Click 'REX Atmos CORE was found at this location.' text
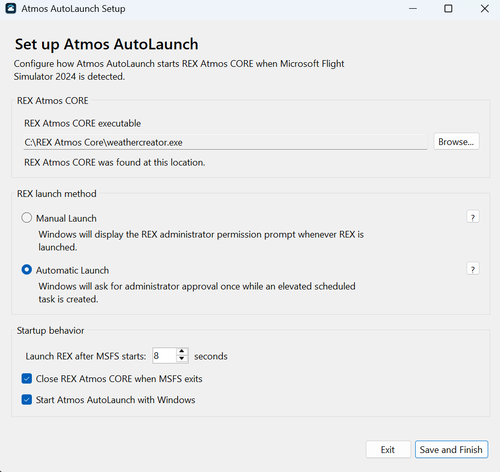This screenshot has height=472, width=500. pos(114,162)
